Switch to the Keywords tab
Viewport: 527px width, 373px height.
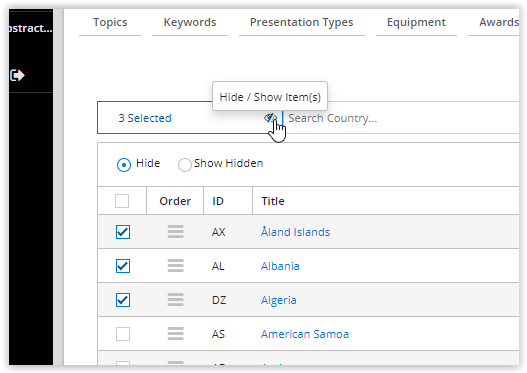pyautogui.click(x=190, y=23)
